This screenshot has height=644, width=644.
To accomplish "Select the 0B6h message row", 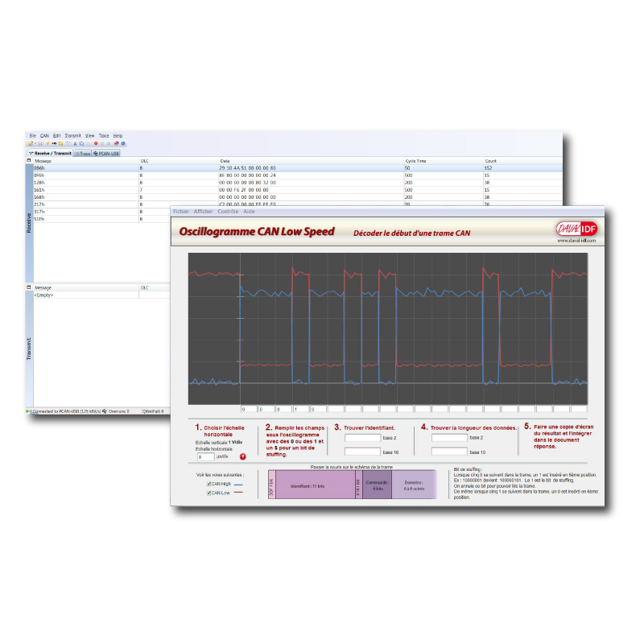I will point(80,167).
